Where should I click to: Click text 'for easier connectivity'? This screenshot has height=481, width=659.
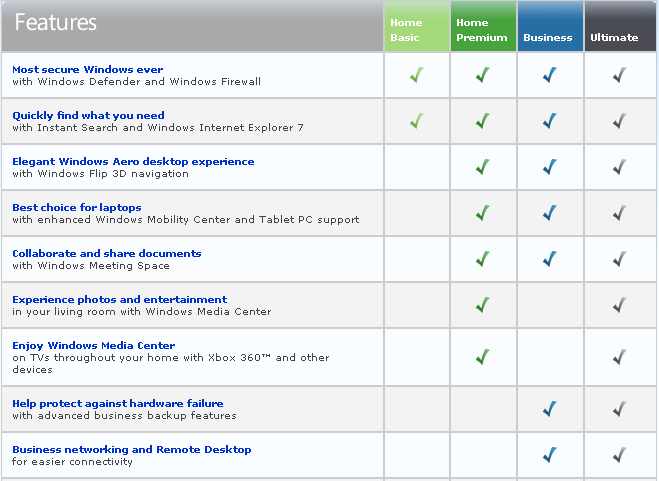click(x=72, y=462)
